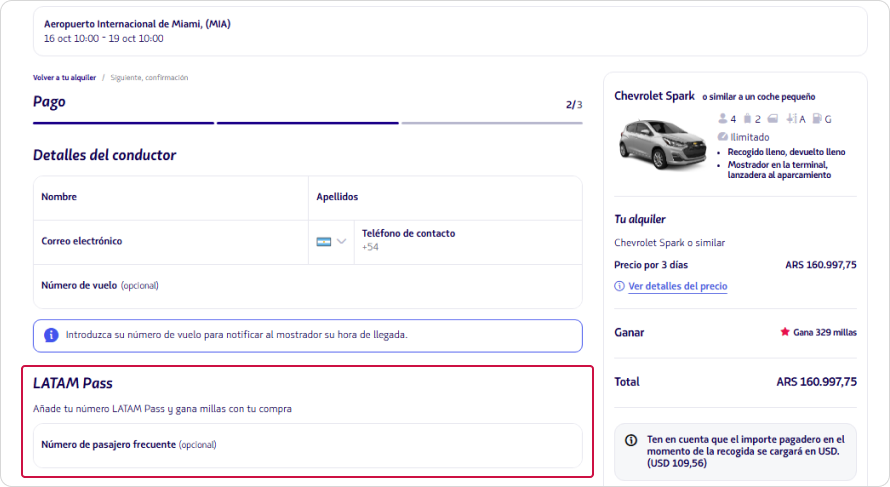Image resolution: width=890 pixels, height=487 pixels.
Task: Click the red star miles icon
Action: tap(785, 332)
